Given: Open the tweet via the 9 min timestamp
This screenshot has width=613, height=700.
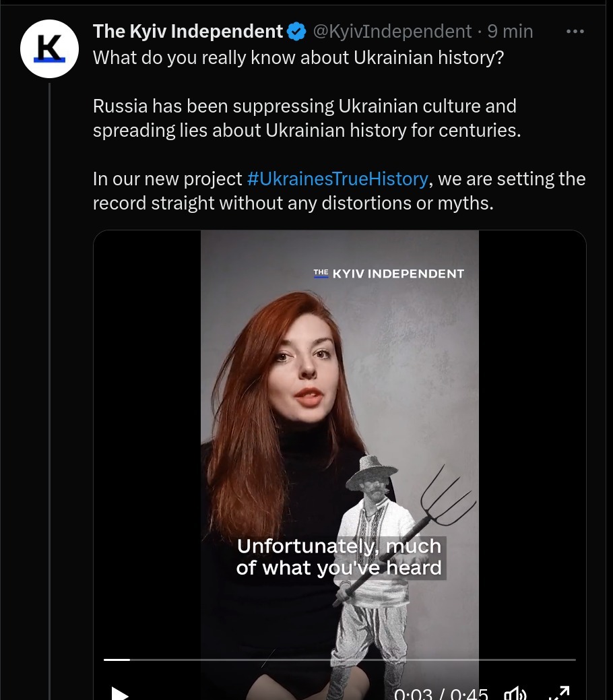Looking at the screenshot, I should (x=510, y=32).
